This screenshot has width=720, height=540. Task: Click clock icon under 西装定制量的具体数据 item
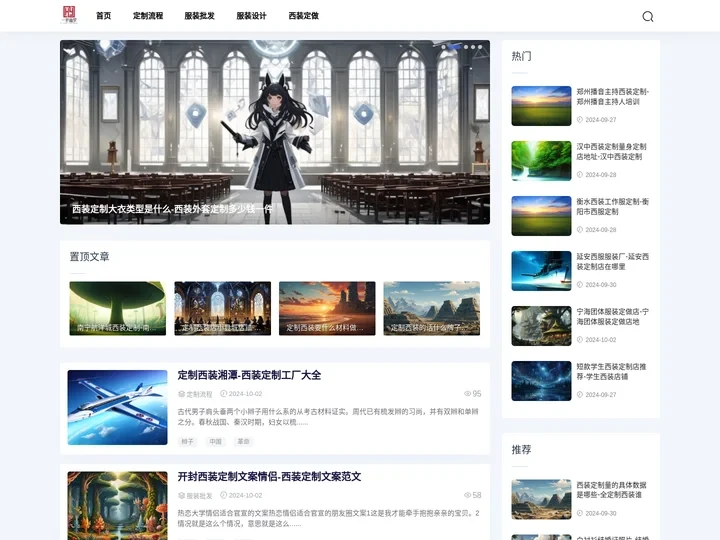tap(580, 513)
